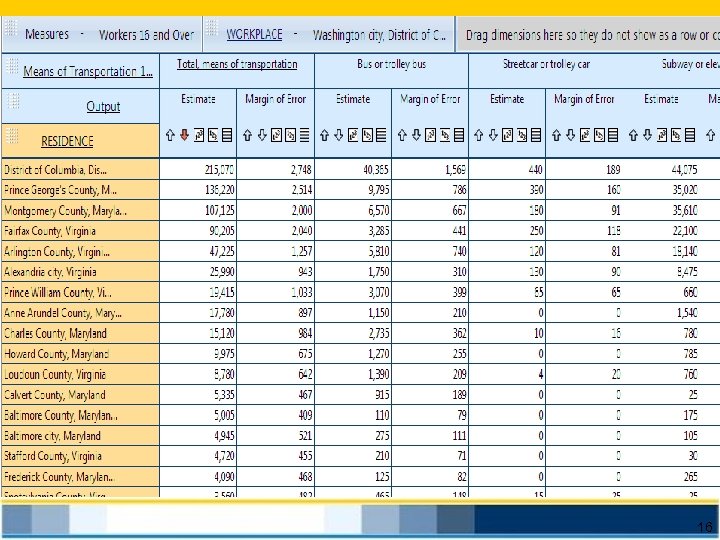Click subway estimate cell 44,075

click(661, 170)
